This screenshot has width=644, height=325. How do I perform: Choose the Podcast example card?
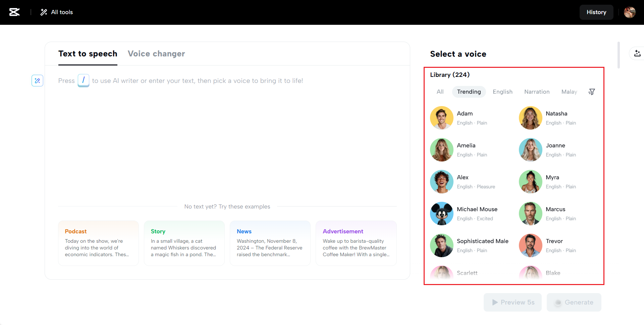98,243
